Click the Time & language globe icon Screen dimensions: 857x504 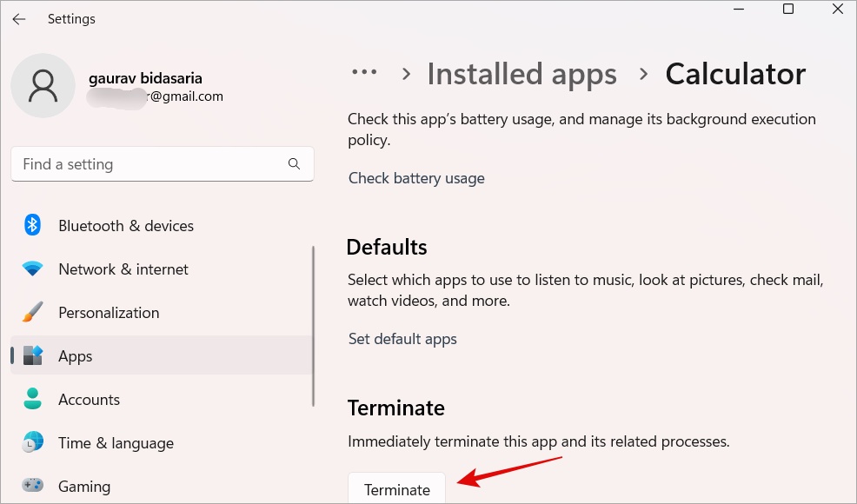[x=33, y=443]
